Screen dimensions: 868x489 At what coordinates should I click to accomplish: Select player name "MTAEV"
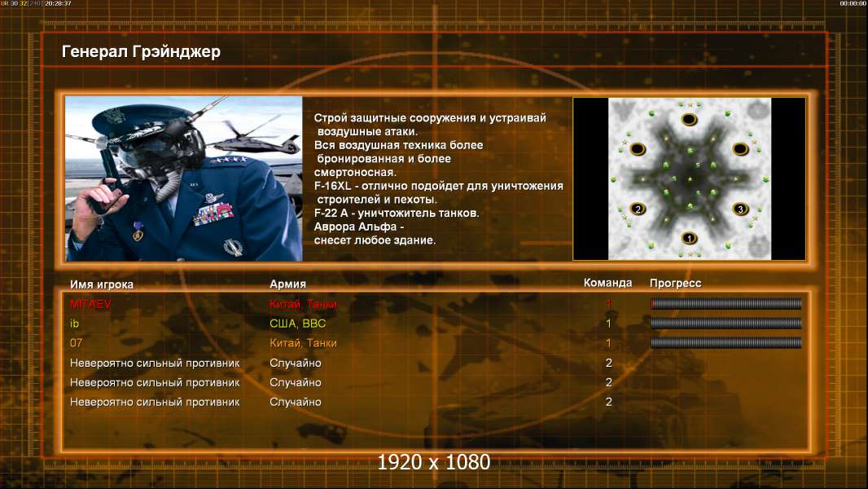90,304
